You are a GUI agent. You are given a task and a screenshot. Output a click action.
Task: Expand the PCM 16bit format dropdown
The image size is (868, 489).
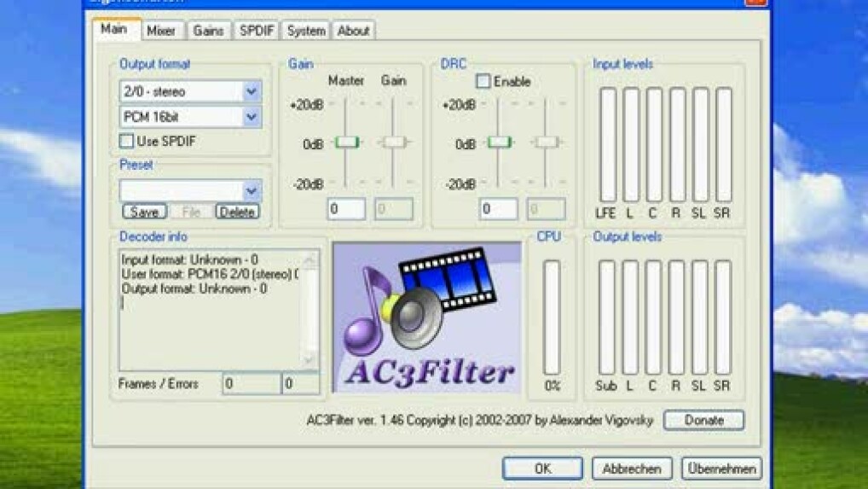252,116
